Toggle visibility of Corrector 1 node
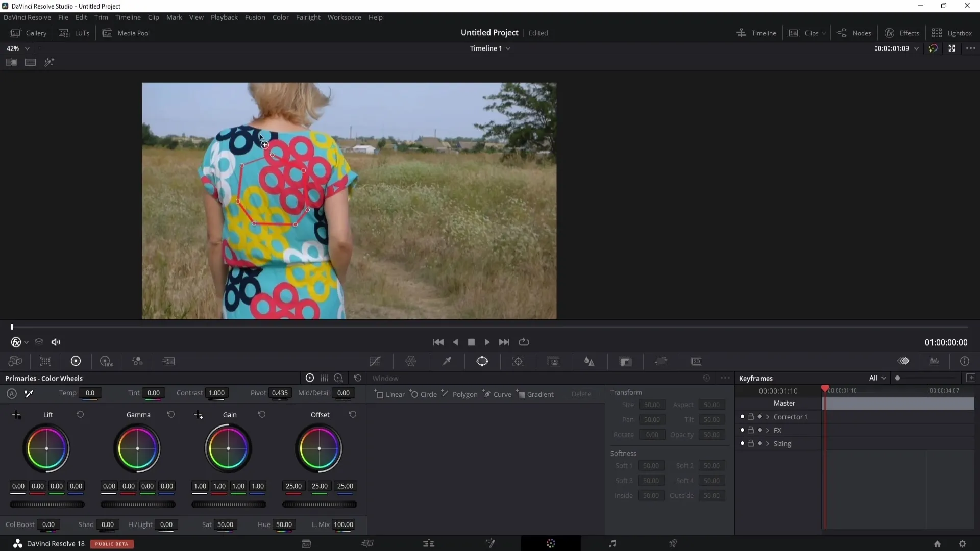The width and height of the screenshot is (980, 551). 742,417
